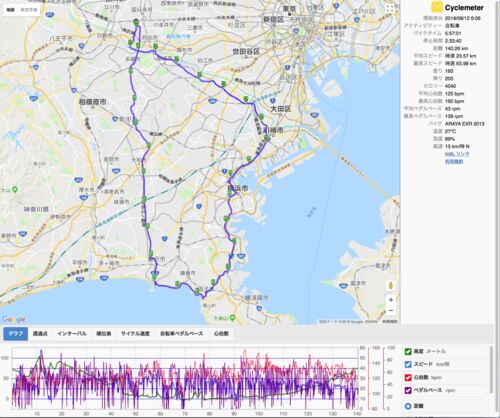Click the 大田区 label on the map
Image resolution: width=500 pixels, height=418 pixels.
[x=280, y=109]
